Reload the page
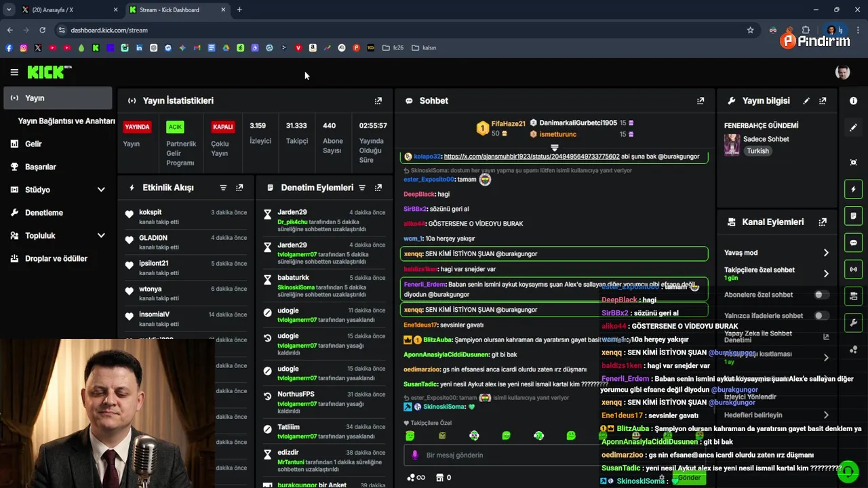 pos(42,30)
